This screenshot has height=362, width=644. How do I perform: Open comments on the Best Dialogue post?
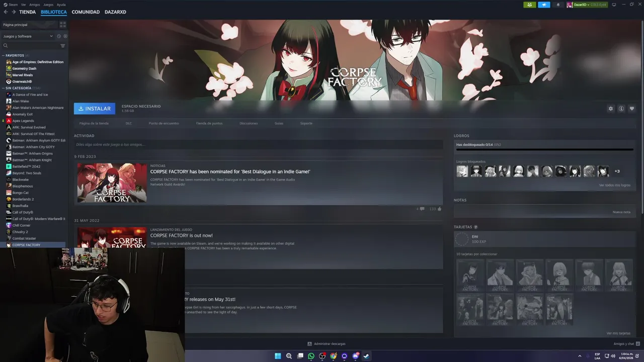[x=422, y=209]
